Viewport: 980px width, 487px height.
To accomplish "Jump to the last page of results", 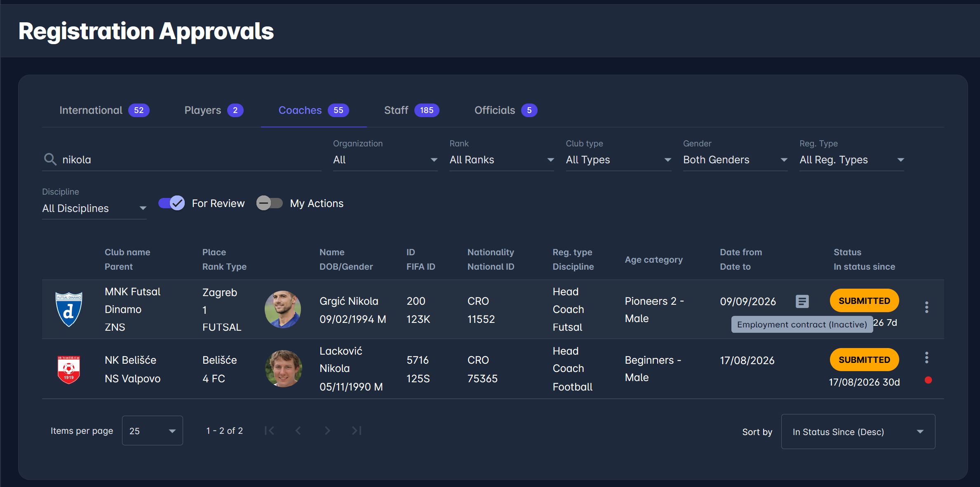I will tap(357, 431).
